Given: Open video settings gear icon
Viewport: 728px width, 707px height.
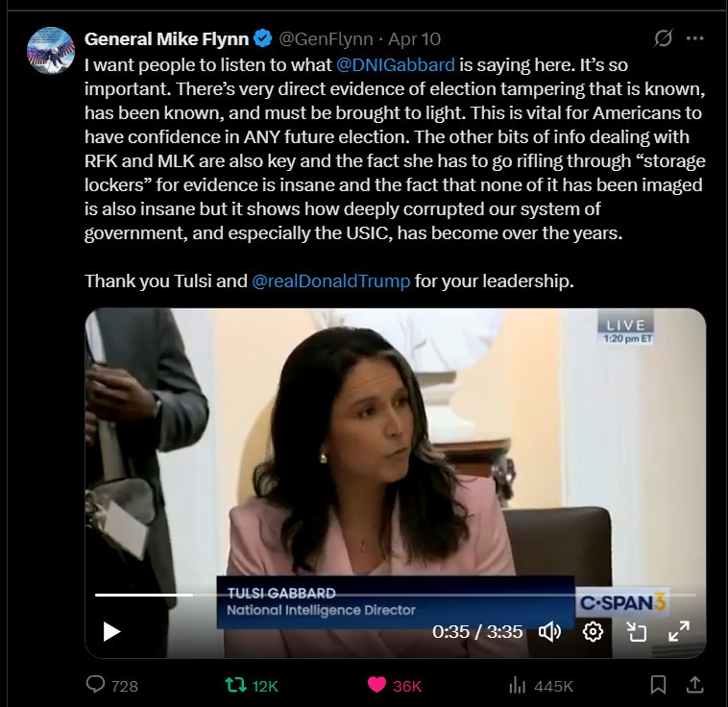Looking at the screenshot, I should (x=593, y=632).
